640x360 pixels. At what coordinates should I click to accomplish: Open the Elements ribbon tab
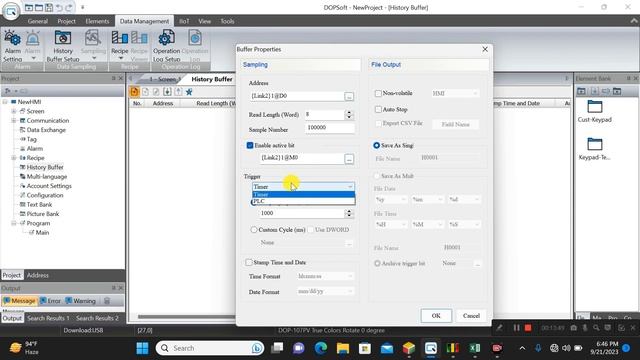click(97, 21)
